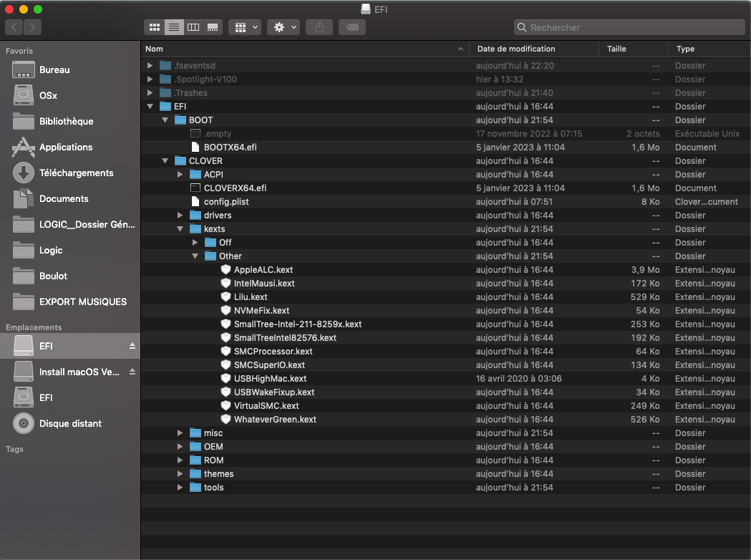Image resolution: width=751 pixels, height=560 pixels.
Task: Expand the .Trashes folder
Action: [x=150, y=93]
